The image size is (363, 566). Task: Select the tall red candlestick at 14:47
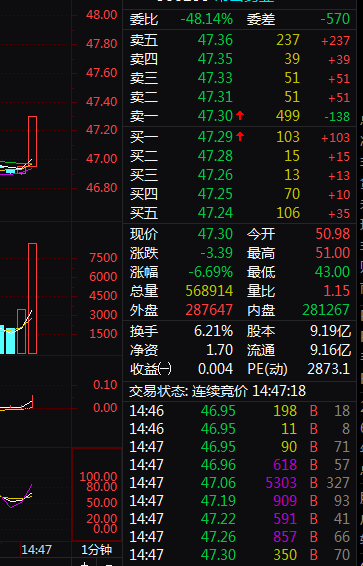(32, 141)
